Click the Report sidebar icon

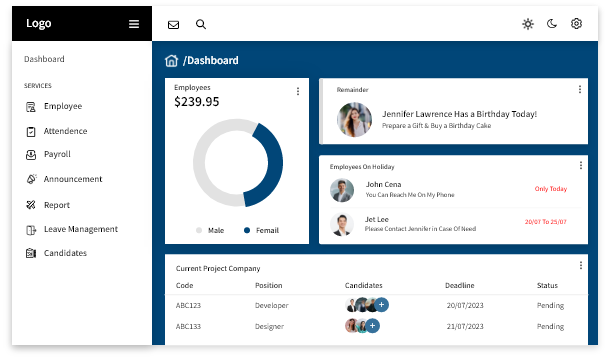coord(31,205)
